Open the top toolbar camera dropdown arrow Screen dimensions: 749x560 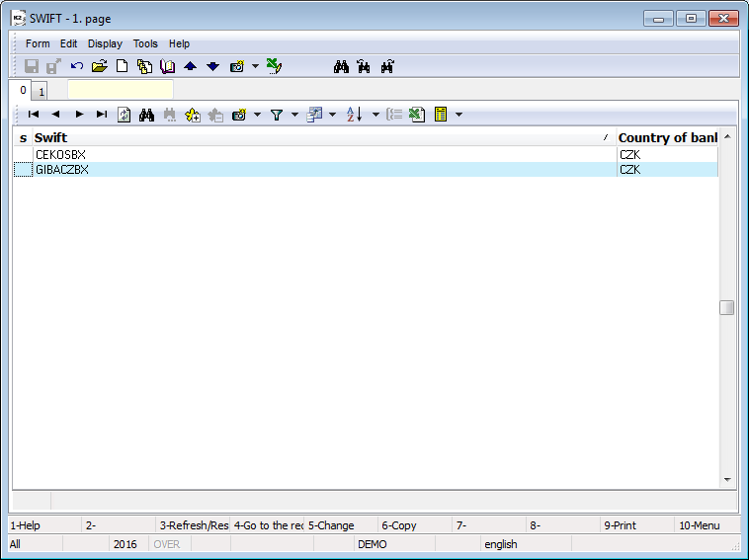point(256,66)
